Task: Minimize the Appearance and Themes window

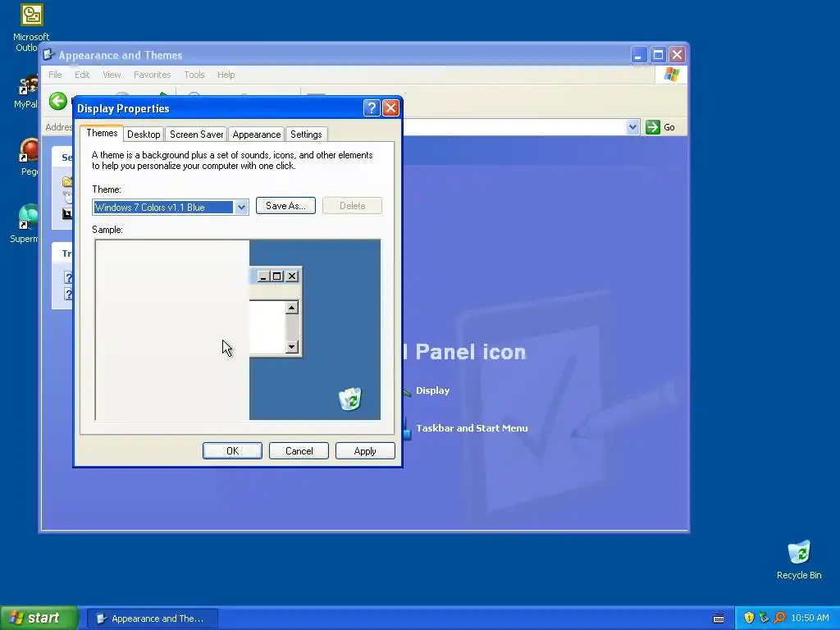Action: (x=638, y=55)
